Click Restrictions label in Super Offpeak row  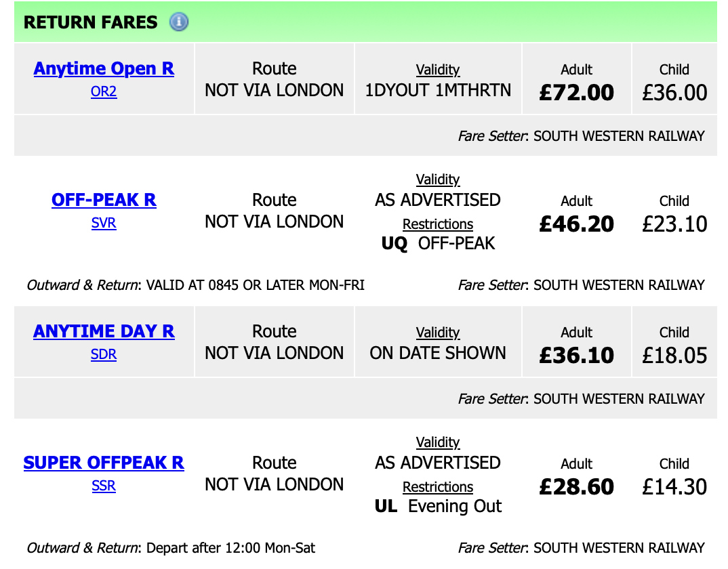[438, 487]
